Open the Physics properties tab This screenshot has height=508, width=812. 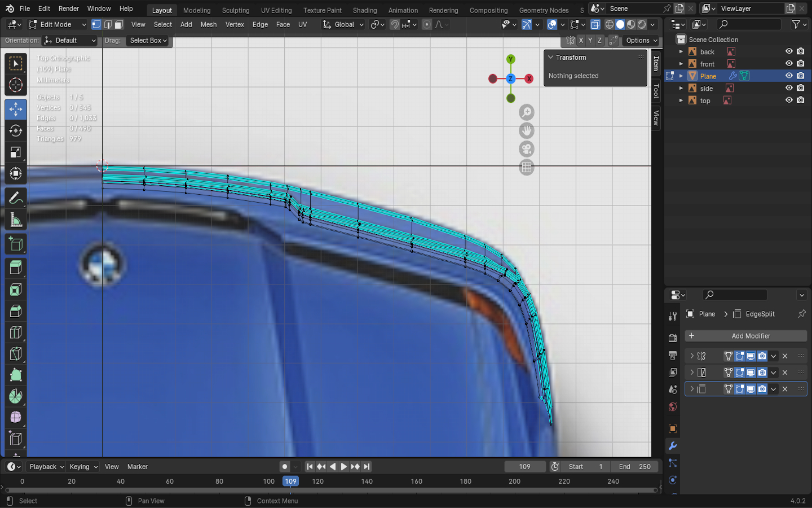(672, 480)
